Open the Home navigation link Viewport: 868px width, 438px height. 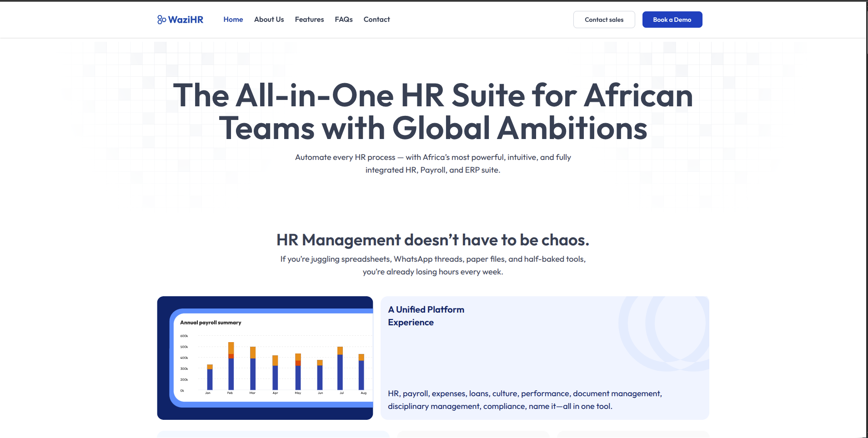233,20
